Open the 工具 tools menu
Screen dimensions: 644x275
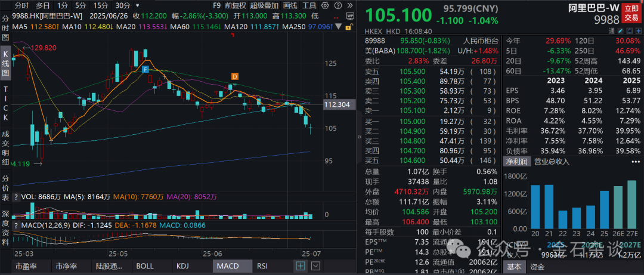point(309,5)
